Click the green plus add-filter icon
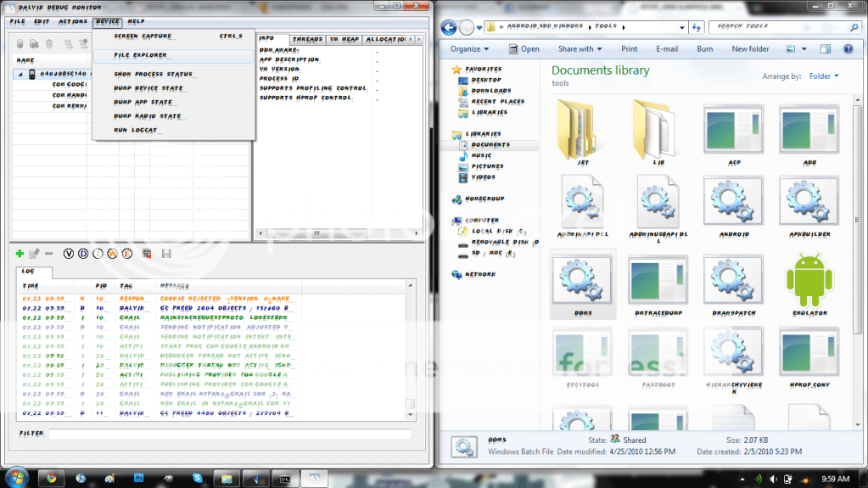 tap(20, 254)
